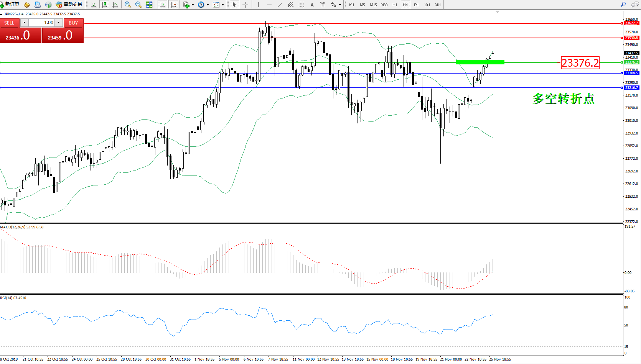641x364 pixels.
Task: Click the Zoom In magnifier icon
Action: pyautogui.click(x=128, y=5)
